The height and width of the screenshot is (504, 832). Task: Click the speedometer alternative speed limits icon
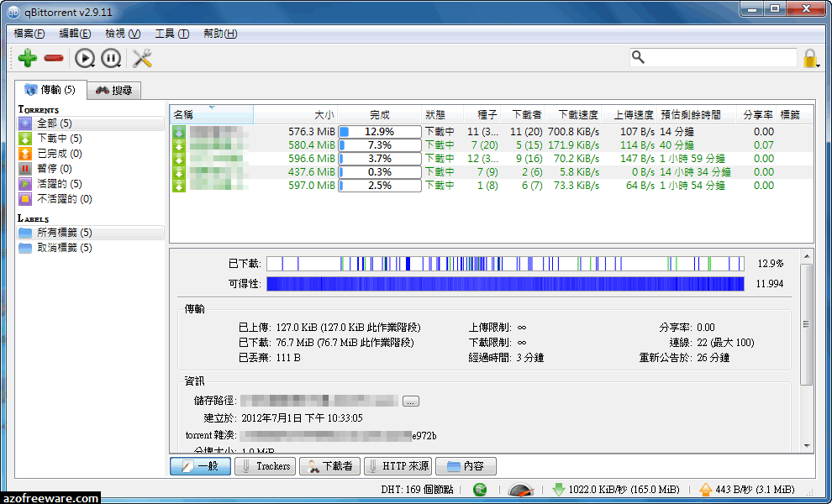[520, 489]
